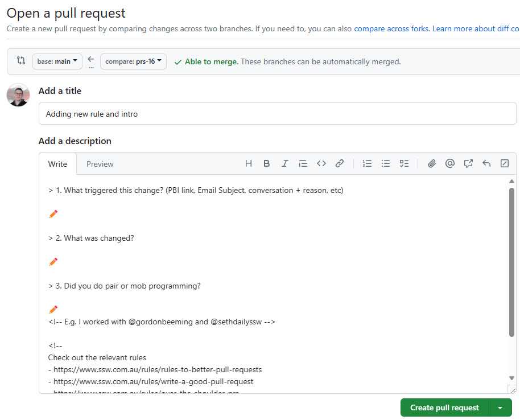Viewport: 520px width, 420px height.
Task: Add a task list with checkboxes
Action: pos(404,164)
